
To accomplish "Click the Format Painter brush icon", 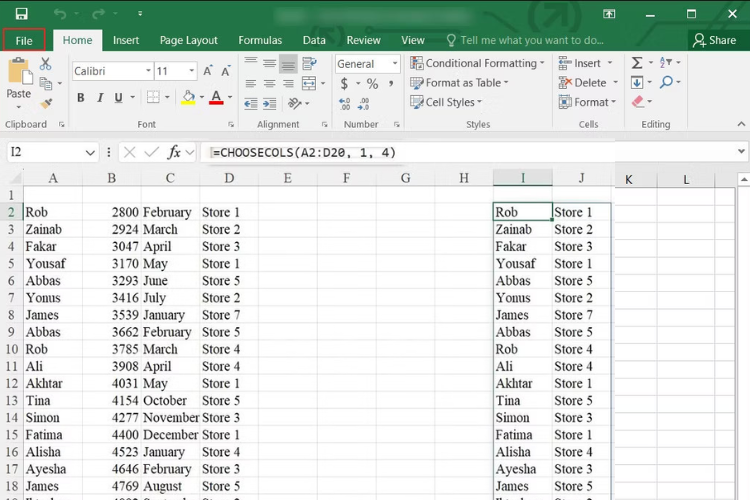I will point(46,103).
